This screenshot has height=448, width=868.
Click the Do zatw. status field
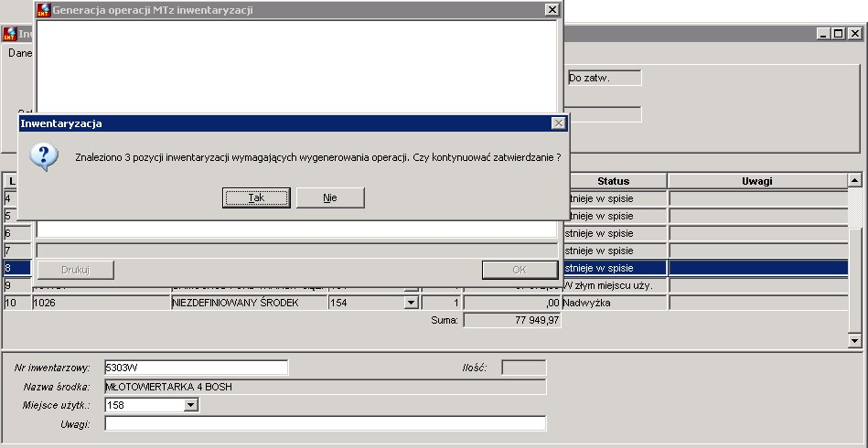[605, 78]
